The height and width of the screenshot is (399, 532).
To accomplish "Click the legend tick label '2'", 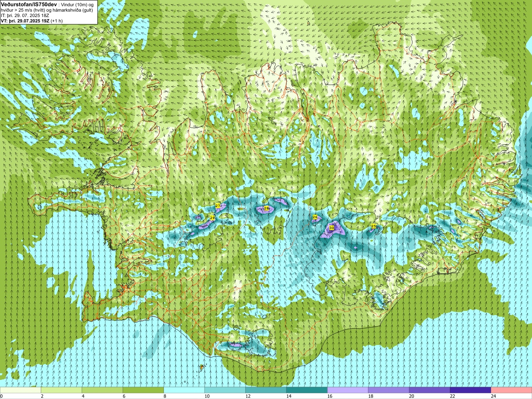I will [x=42, y=396].
